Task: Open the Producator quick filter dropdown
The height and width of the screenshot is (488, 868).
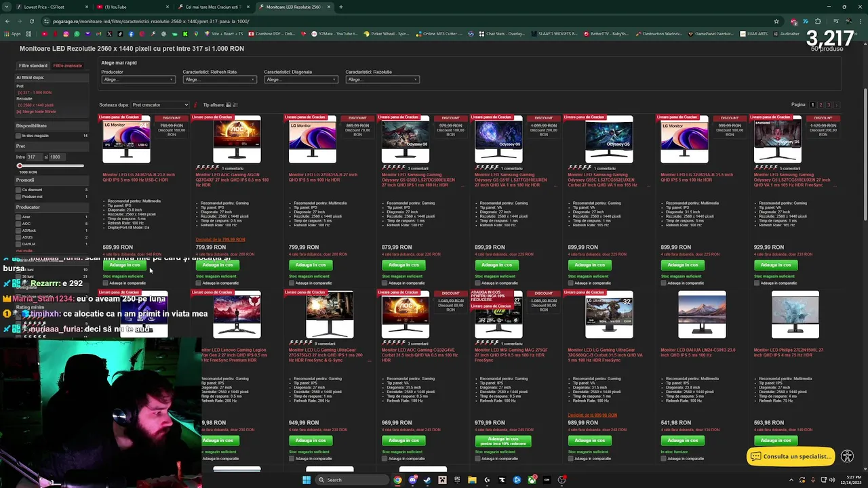Action: point(138,79)
